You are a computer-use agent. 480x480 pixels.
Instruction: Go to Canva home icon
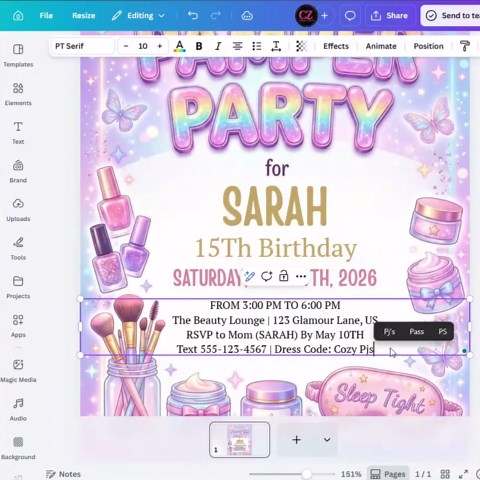coord(18,16)
